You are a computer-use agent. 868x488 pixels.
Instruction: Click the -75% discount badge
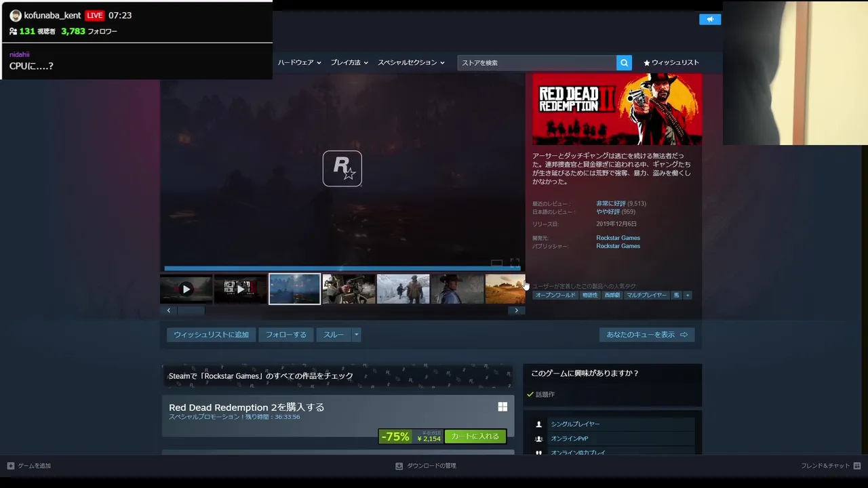395,436
